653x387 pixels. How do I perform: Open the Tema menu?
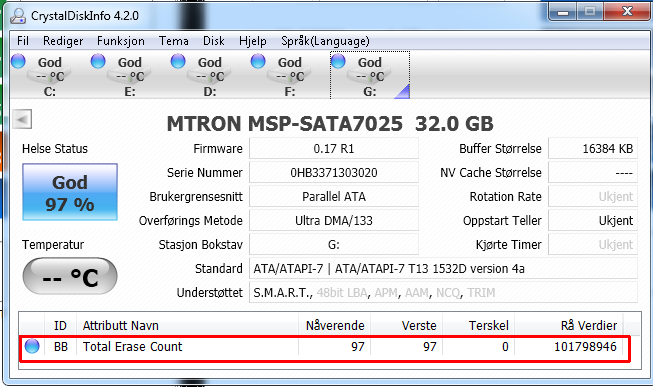click(x=173, y=41)
